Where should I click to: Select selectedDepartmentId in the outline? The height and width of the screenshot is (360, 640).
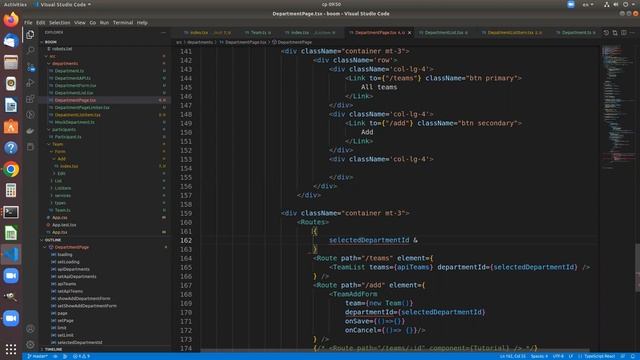point(80,343)
